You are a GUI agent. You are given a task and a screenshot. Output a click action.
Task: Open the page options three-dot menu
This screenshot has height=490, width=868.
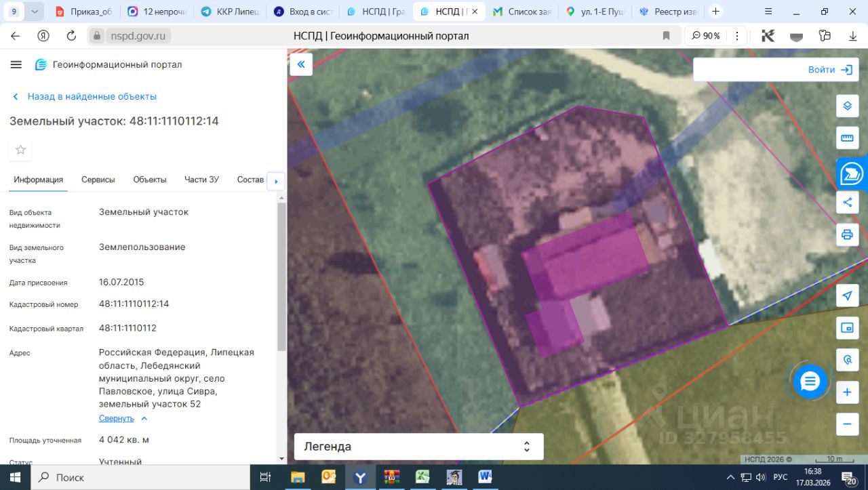pos(736,36)
